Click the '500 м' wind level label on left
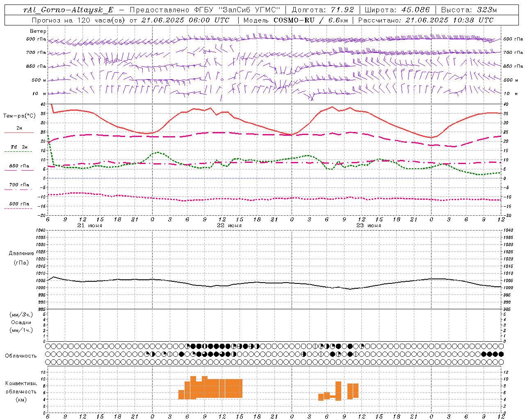The width and height of the screenshot is (525, 420). [39, 80]
